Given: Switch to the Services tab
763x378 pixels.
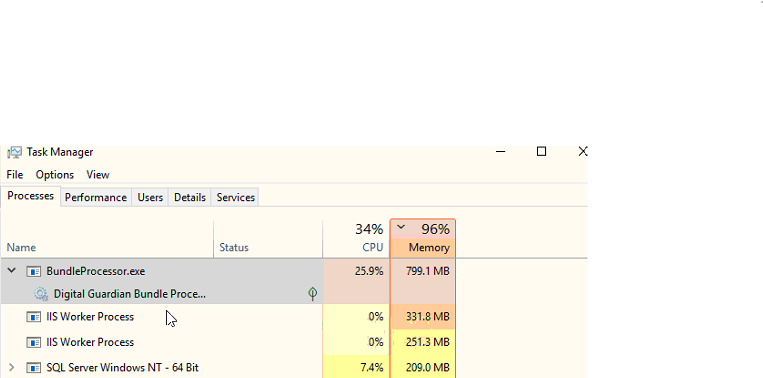Looking at the screenshot, I should coord(236,198).
